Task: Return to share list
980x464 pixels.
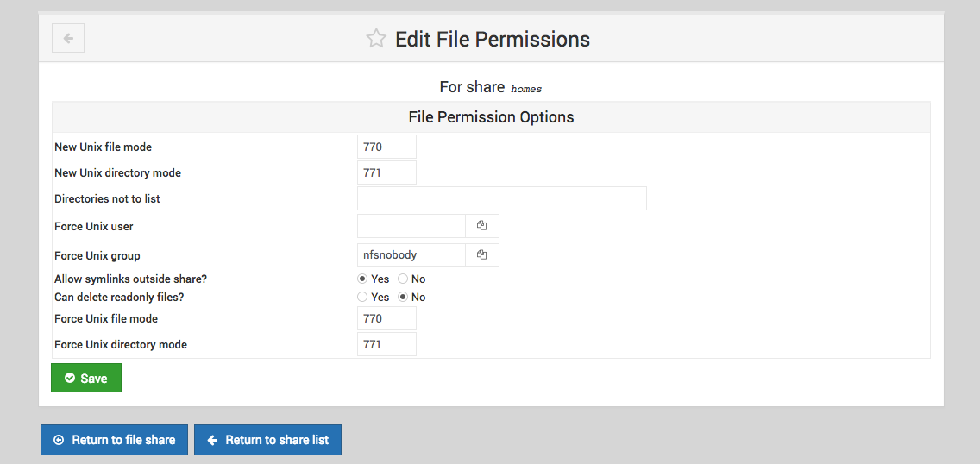Action: [267, 440]
